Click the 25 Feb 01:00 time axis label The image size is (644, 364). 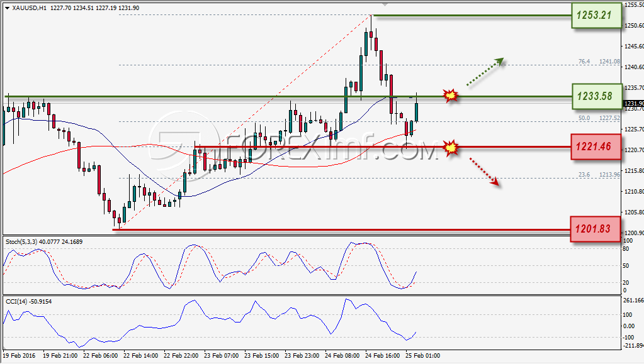tap(422, 356)
